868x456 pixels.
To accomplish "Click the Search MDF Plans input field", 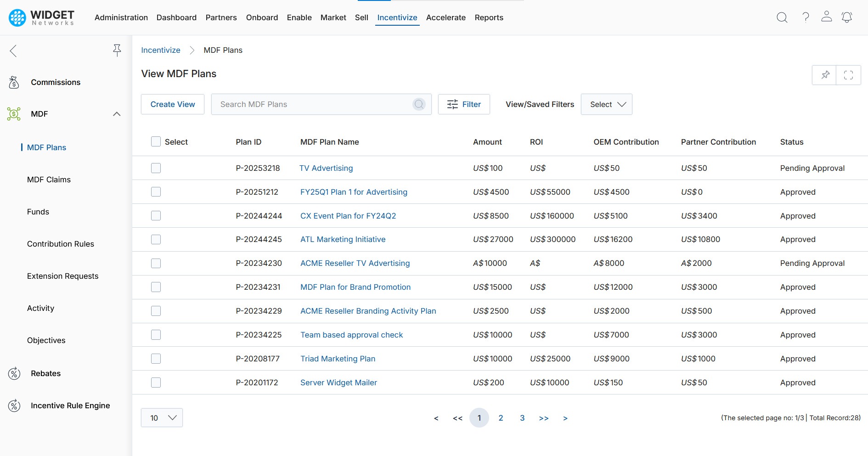I will tap(312, 104).
